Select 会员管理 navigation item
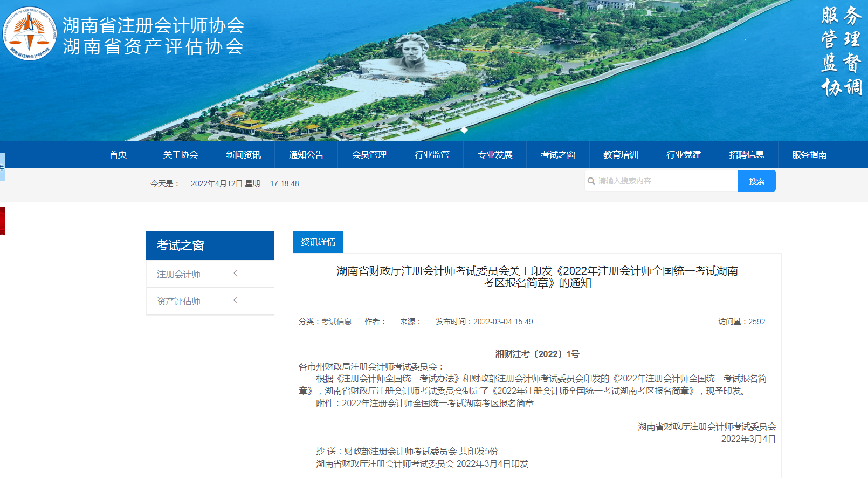 pyautogui.click(x=369, y=155)
